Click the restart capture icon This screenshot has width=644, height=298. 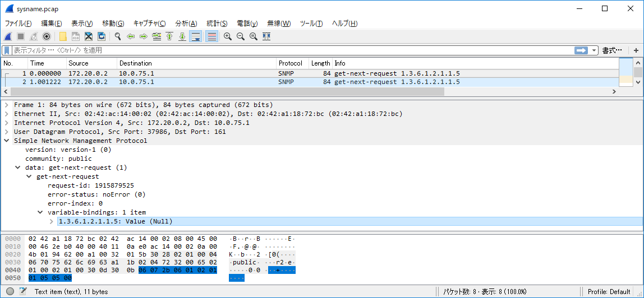tap(34, 36)
